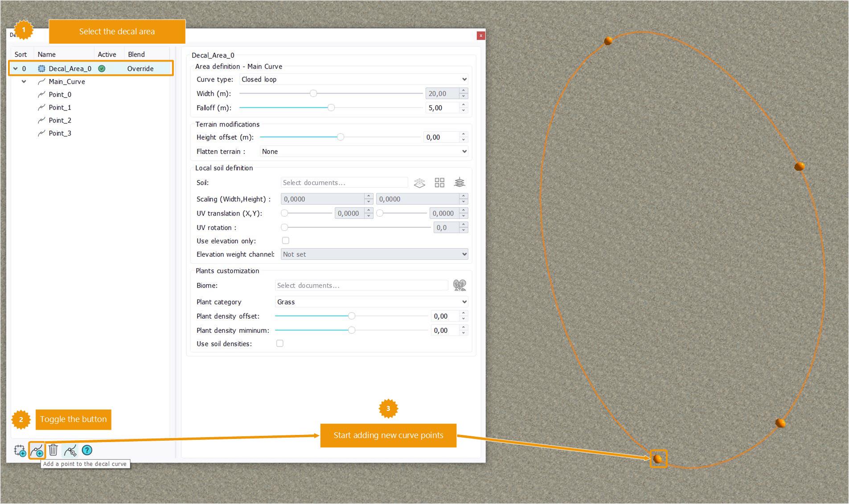Click the Falloff slider handle
The image size is (849, 504).
331,108
